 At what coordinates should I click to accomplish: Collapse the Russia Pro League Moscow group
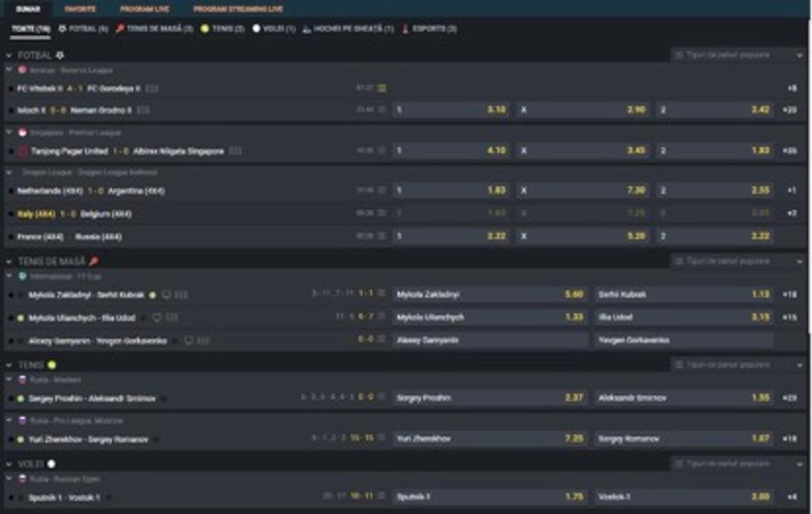(9, 420)
